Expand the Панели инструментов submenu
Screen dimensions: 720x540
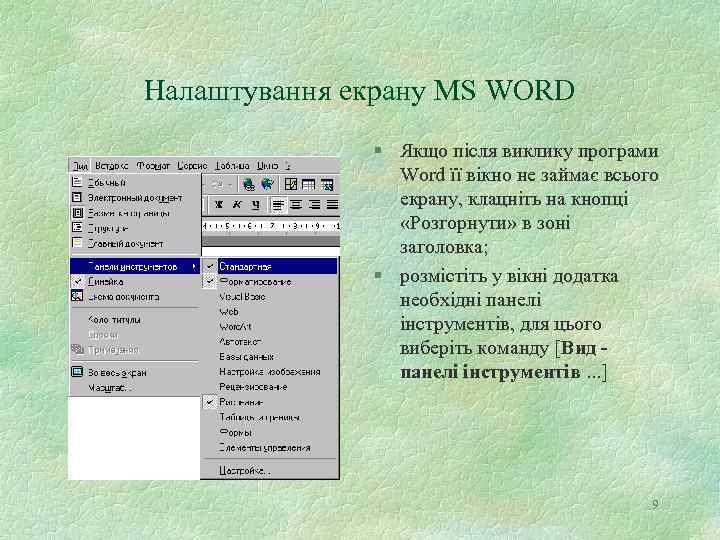pyautogui.click(x=135, y=266)
